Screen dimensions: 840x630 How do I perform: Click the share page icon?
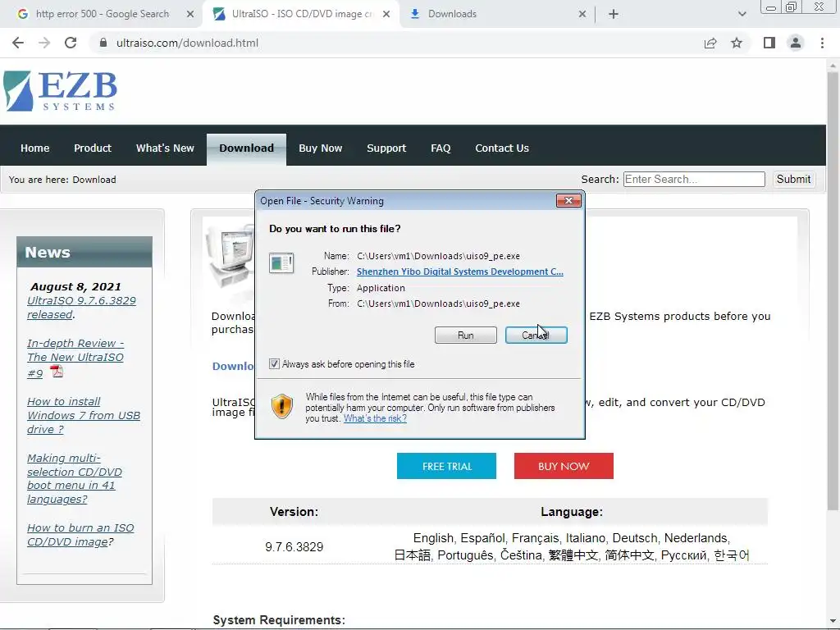710,43
